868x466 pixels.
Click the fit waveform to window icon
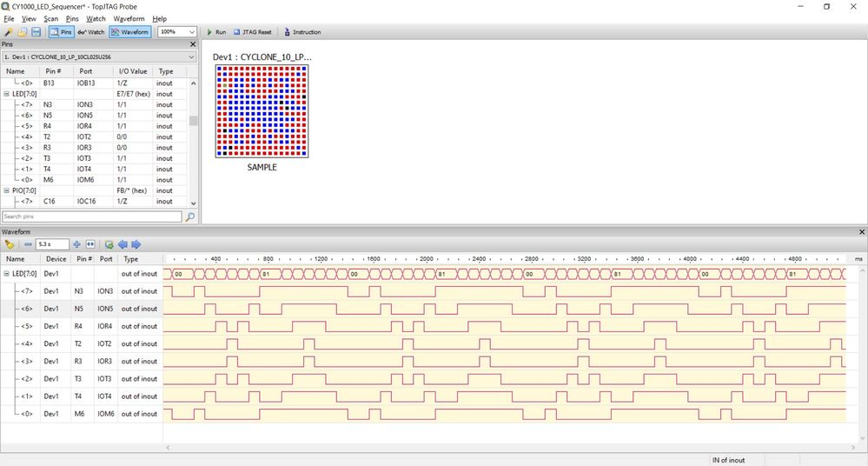coord(90,244)
